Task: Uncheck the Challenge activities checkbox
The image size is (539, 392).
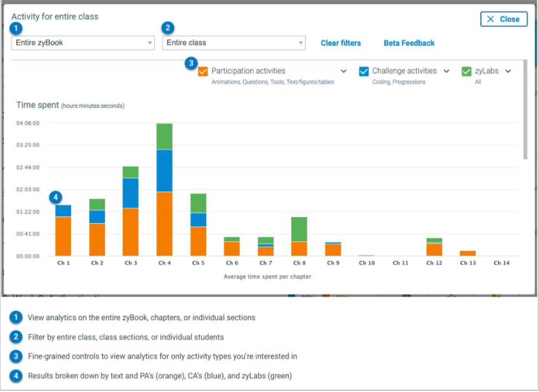Action: (x=364, y=72)
